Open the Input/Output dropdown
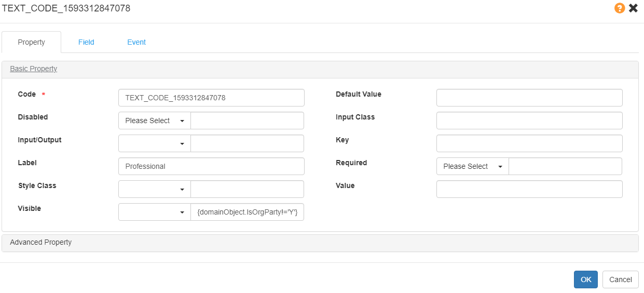644x293 pixels. pos(155,143)
